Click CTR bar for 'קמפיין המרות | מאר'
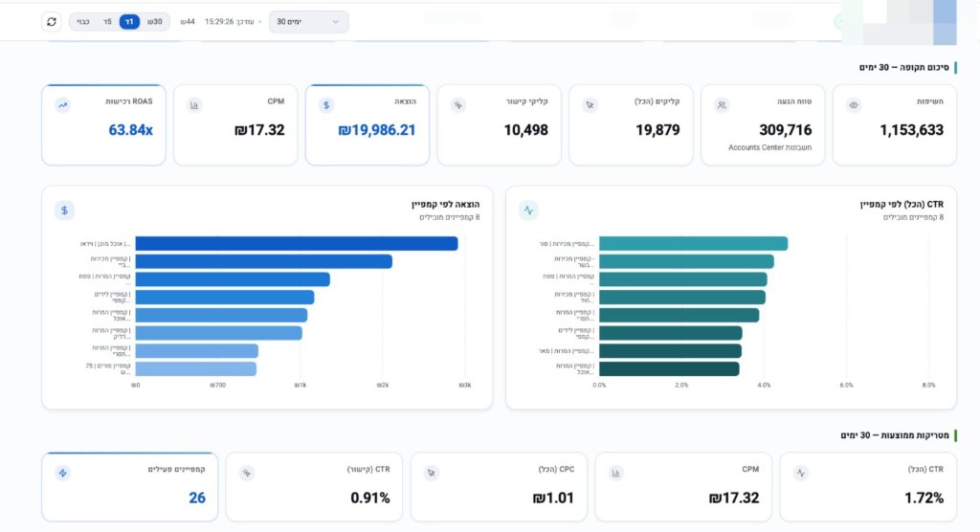The width and height of the screenshot is (980, 532). [671, 351]
